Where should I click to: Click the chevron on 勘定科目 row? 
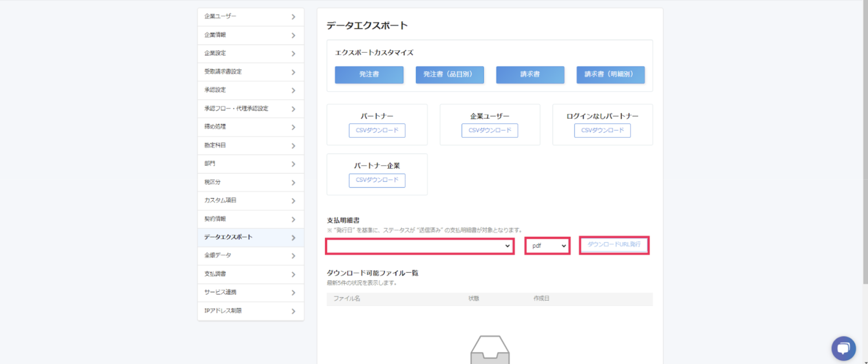(x=293, y=146)
